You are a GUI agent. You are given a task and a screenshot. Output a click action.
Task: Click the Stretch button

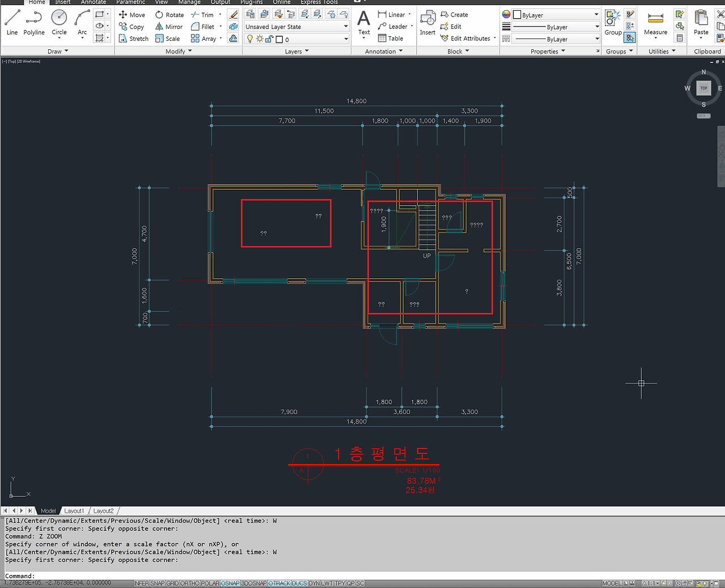[134, 39]
